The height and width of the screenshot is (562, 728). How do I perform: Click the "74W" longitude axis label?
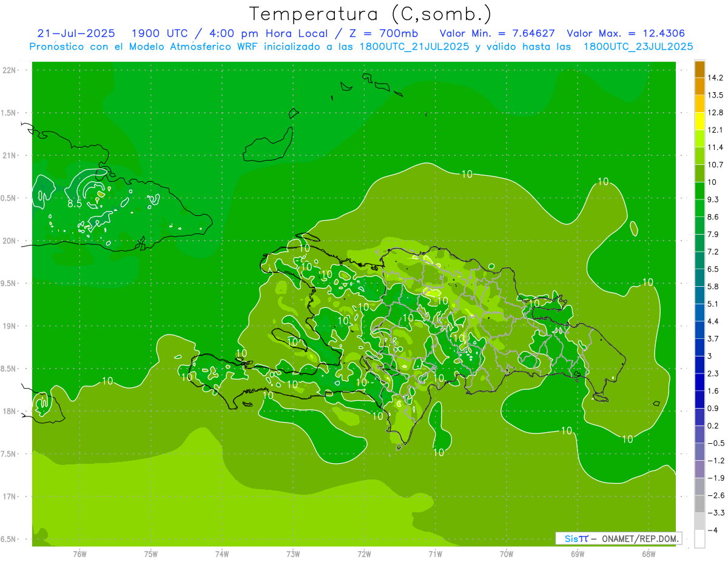222,554
